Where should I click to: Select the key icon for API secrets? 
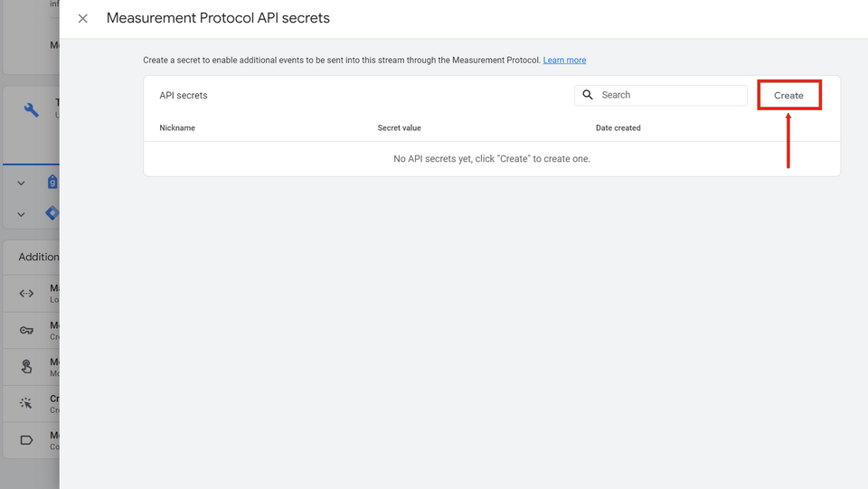click(x=27, y=330)
